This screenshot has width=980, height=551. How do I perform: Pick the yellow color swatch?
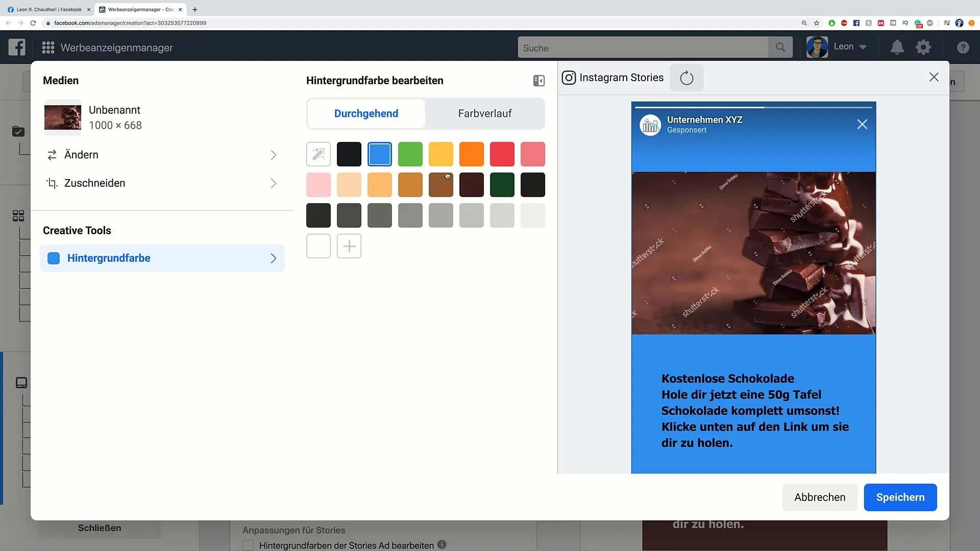click(441, 154)
